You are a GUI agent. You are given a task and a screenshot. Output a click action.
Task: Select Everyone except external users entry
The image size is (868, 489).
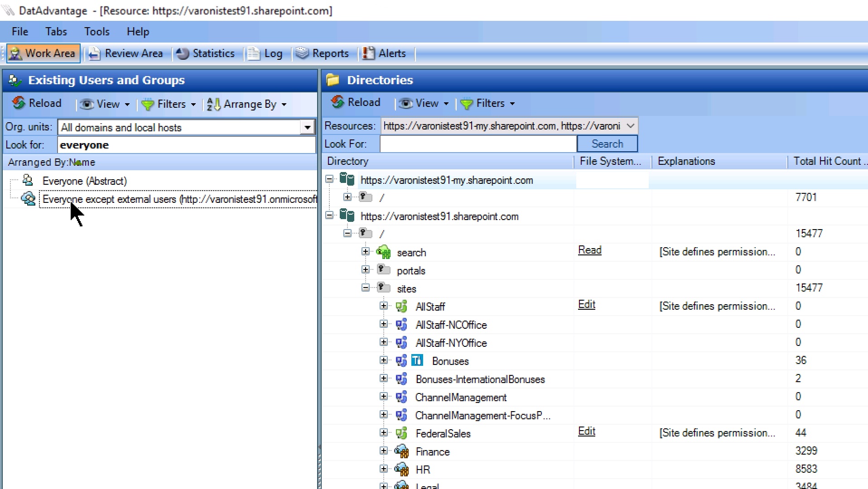pyautogui.click(x=179, y=199)
